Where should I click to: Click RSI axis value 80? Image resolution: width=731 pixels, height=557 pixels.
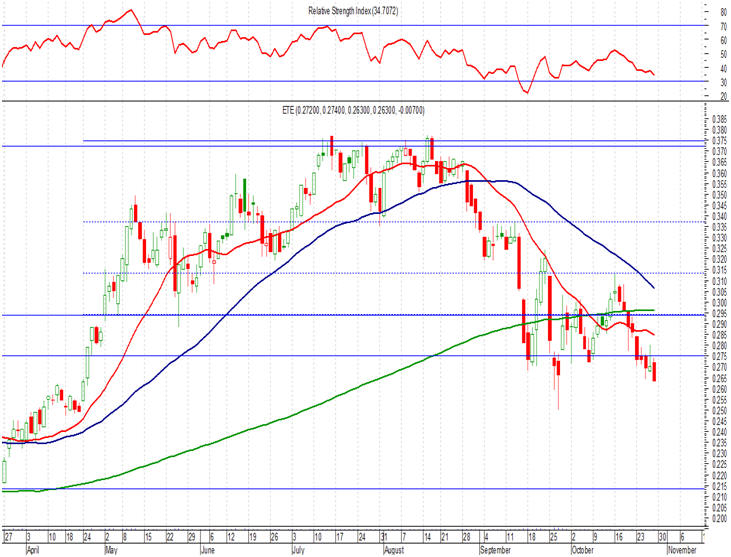pos(724,13)
